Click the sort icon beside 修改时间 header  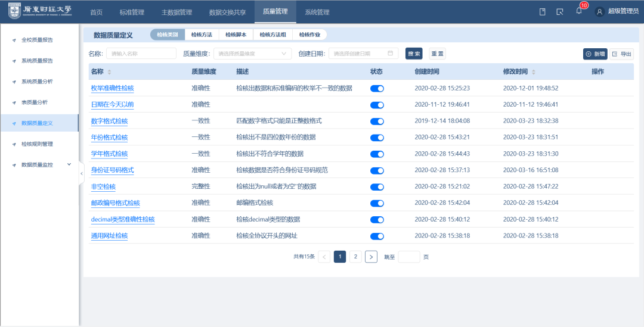[533, 72]
